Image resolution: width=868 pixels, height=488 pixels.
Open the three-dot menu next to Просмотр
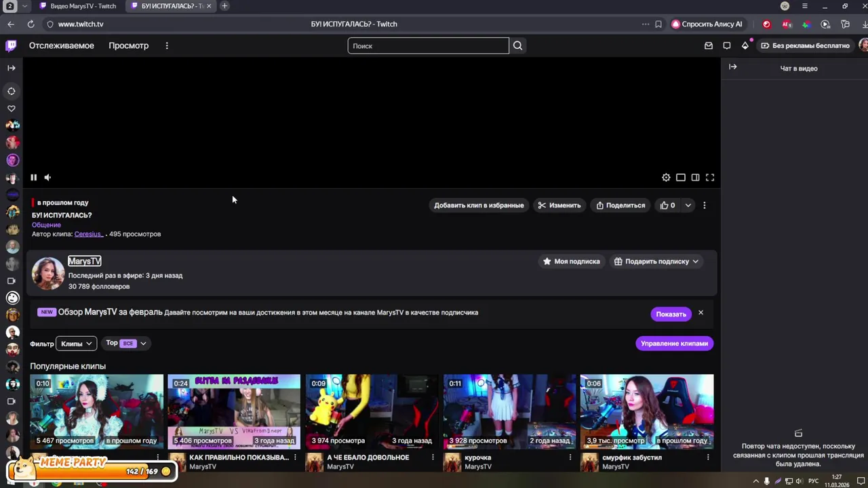tap(167, 45)
